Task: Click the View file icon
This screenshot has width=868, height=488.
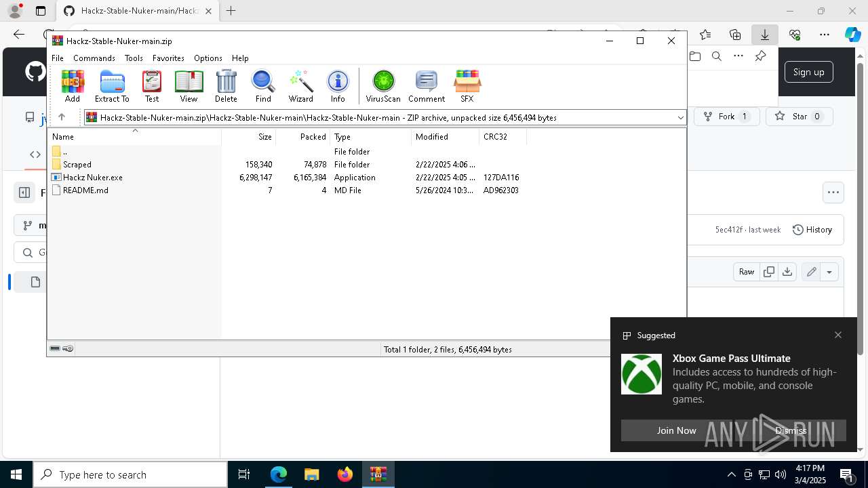Action: [189, 86]
